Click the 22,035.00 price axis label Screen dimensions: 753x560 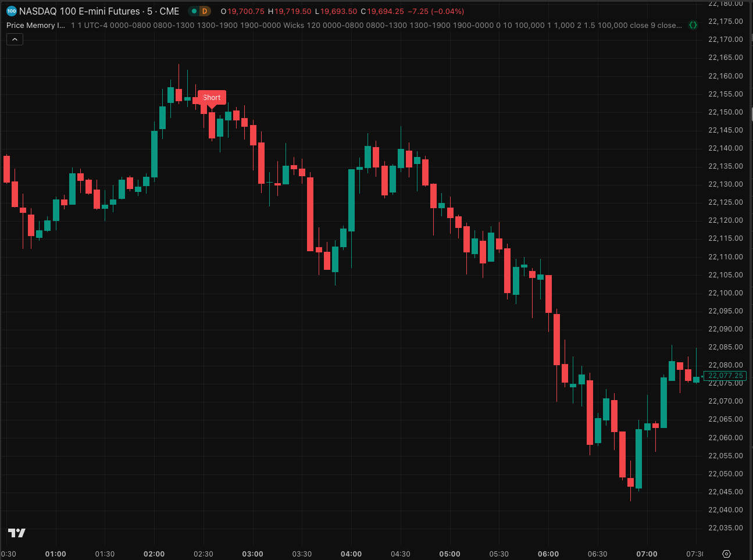coord(725,527)
